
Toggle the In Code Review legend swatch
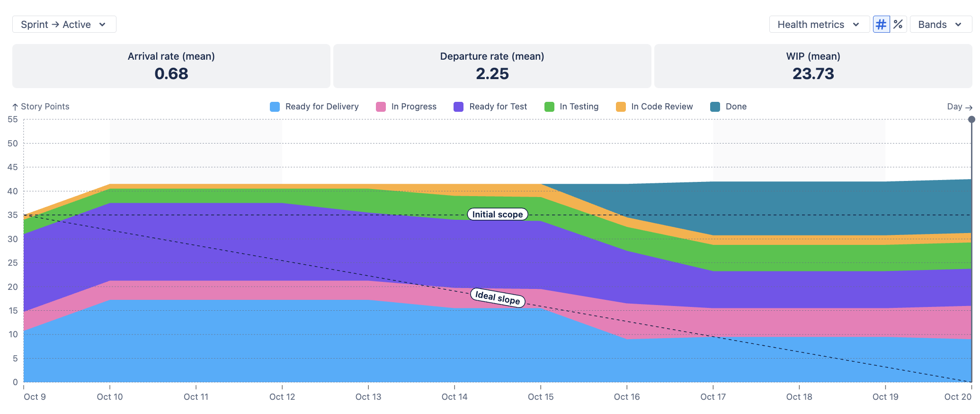[x=621, y=107]
